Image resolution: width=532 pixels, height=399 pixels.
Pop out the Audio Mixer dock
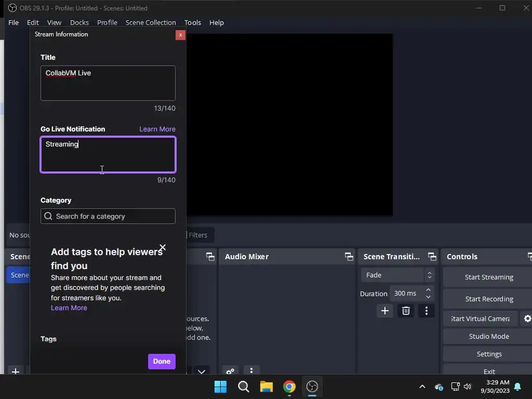[x=349, y=257]
